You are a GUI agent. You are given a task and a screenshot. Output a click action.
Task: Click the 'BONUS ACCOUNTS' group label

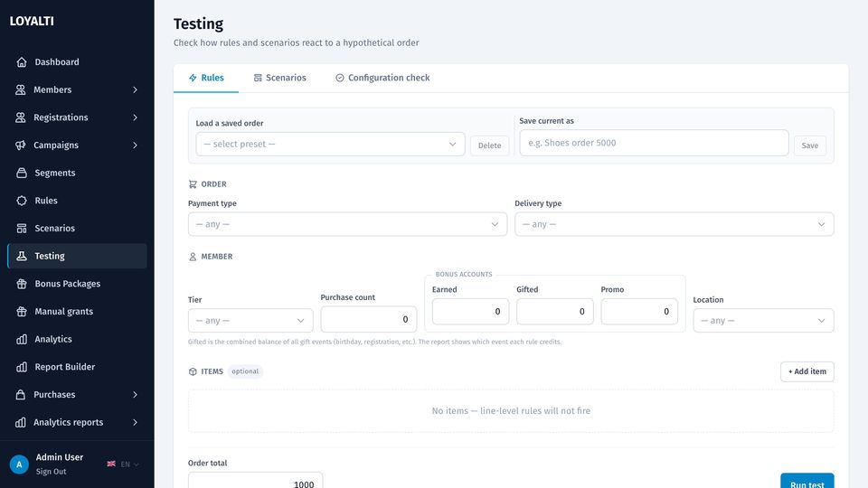point(464,275)
